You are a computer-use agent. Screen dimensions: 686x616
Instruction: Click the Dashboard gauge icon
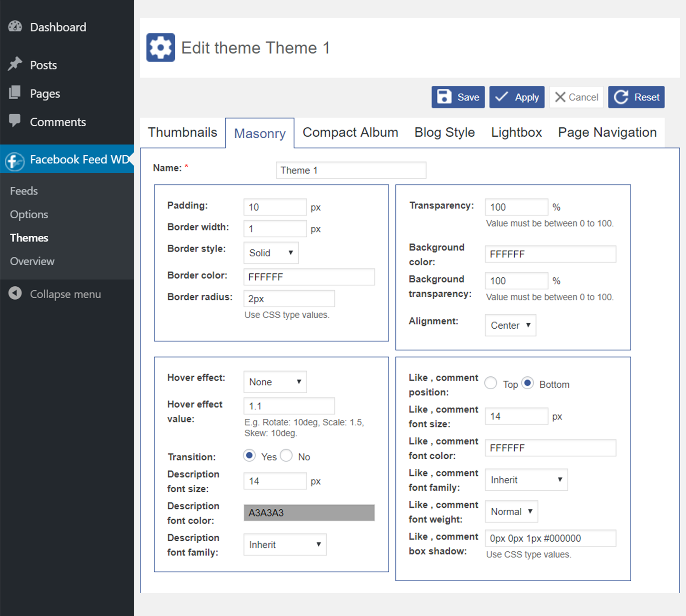tap(15, 27)
